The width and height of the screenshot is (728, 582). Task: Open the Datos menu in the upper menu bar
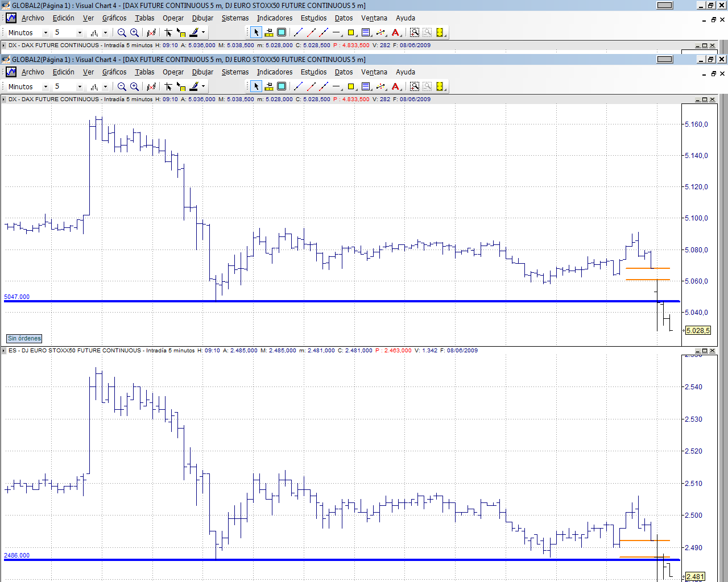(x=344, y=18)
